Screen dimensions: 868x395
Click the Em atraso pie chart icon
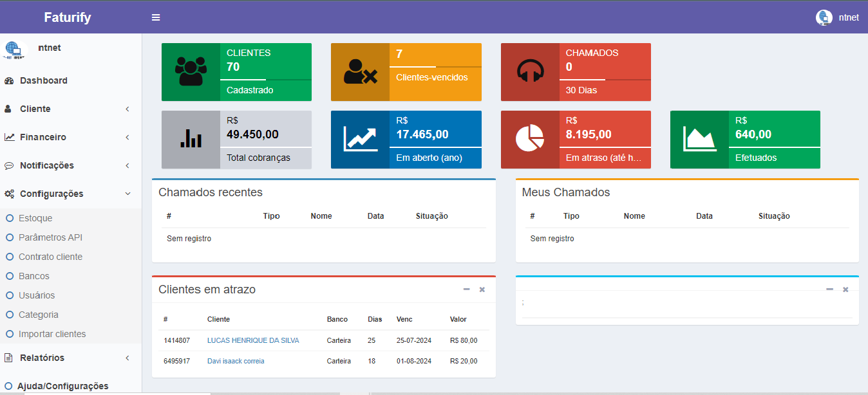tap(530, 140)
